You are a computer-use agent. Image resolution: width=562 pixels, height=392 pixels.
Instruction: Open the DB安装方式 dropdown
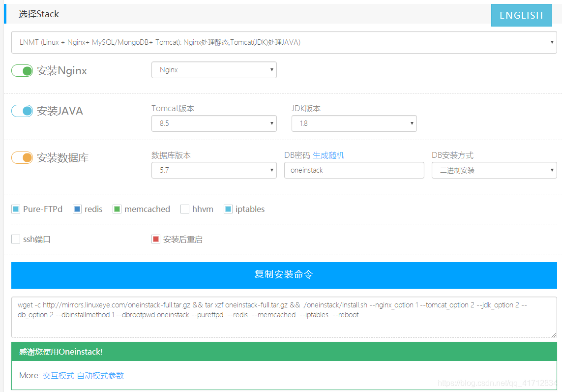494,170
